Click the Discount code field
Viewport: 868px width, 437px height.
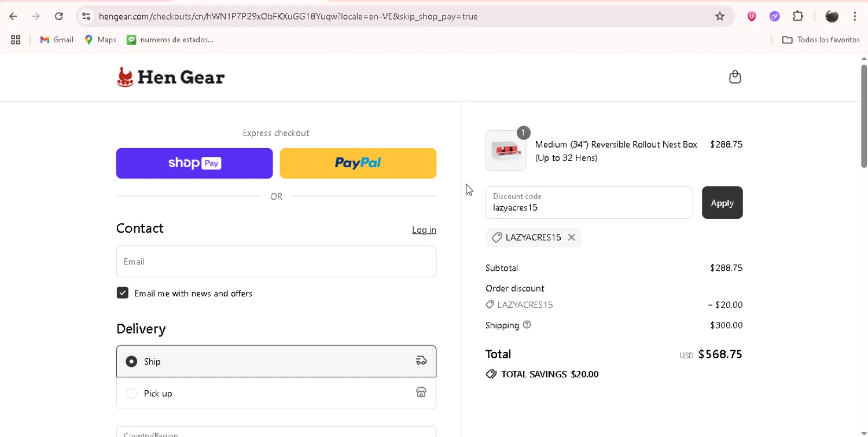589,203
